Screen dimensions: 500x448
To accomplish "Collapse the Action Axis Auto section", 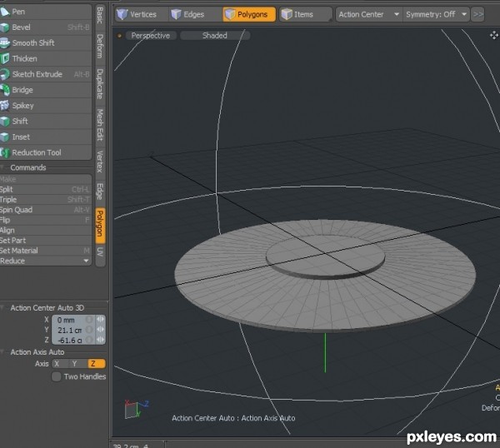I will [x=2, y=352].
